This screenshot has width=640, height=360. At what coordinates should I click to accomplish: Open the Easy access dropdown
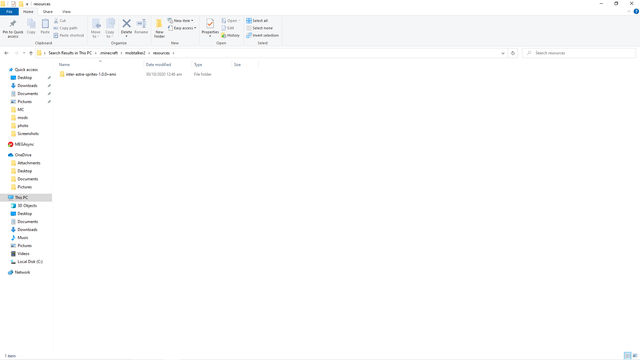[x=182, y=28]
